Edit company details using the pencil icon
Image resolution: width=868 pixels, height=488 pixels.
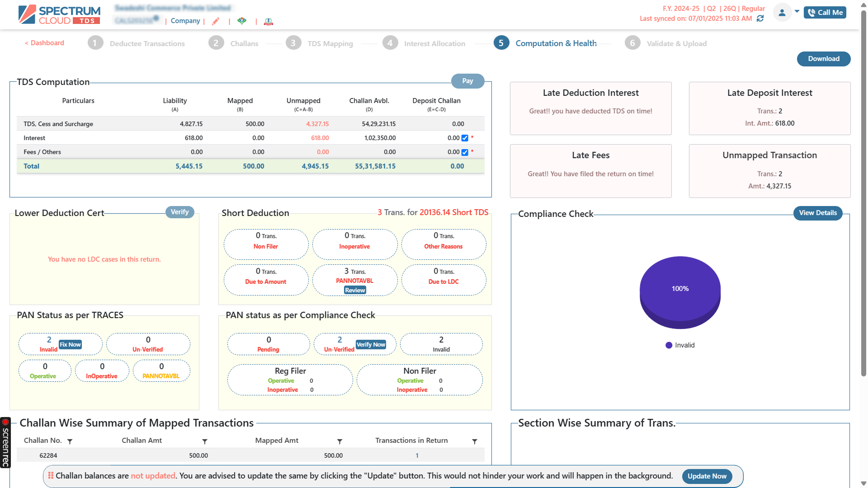(x=216, y=21)
